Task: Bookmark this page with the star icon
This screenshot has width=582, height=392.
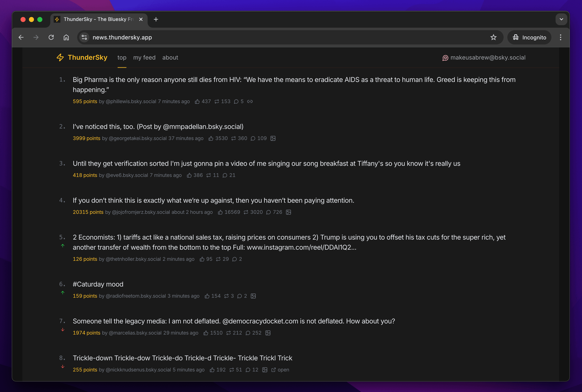Action: coord(493,38)
